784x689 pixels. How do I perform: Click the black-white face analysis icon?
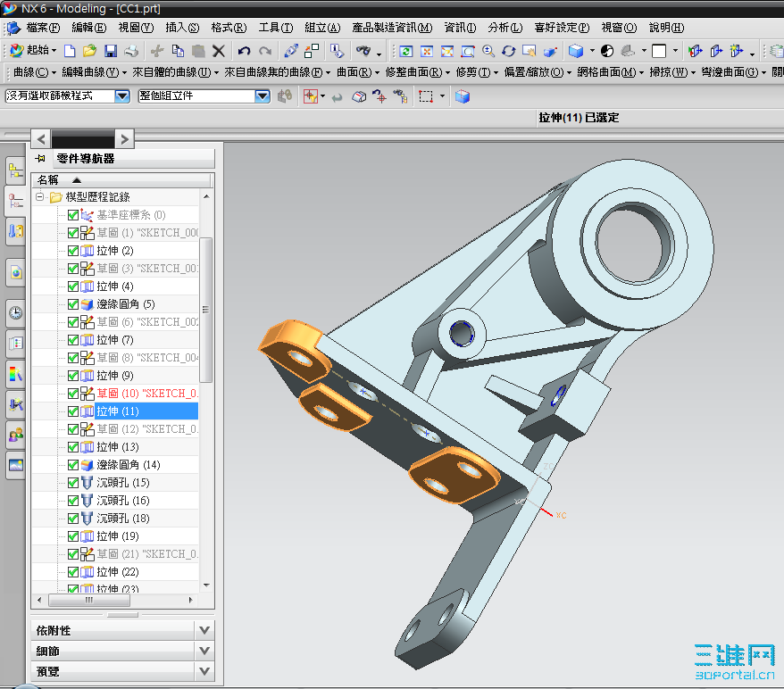pyautogui.click(x=607, y=51)
